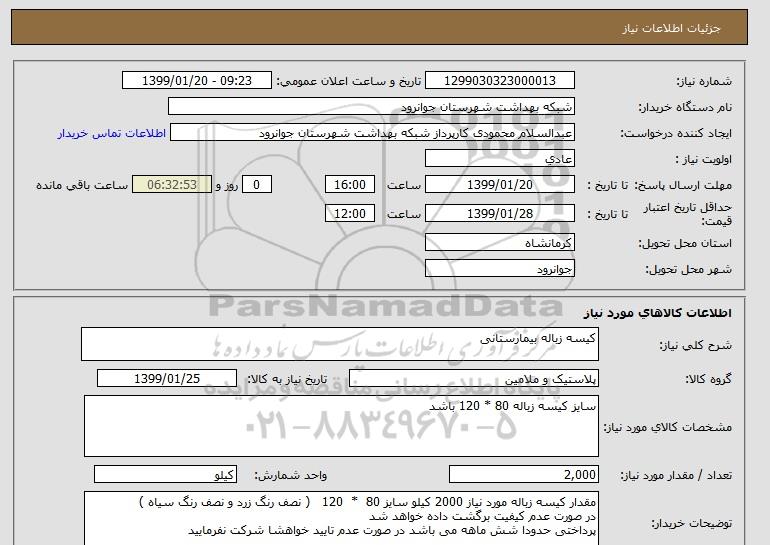Click the label حداقل تاریخ اعتبار قیمت
Viewport: 770px width, 545px height.
688,214
